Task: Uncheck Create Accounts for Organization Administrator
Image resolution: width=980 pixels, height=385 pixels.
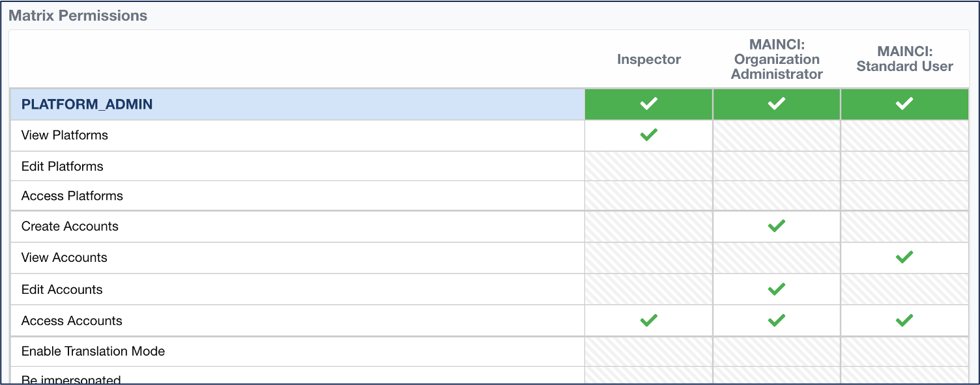Action: tap(776, 226)
